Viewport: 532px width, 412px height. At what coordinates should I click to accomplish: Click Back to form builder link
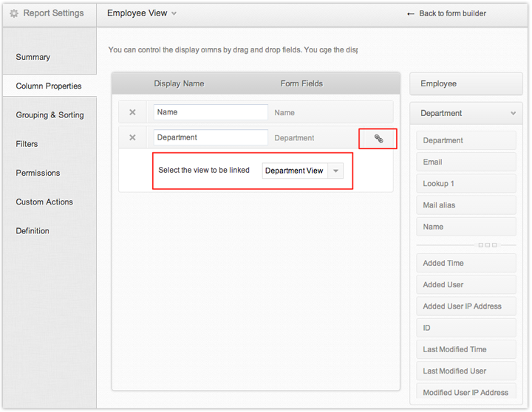[446, 13]
